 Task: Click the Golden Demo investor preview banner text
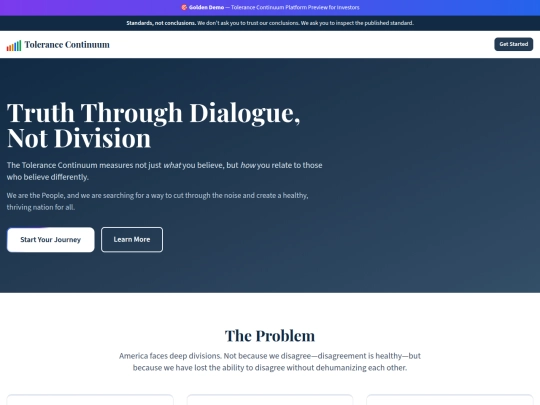coord(274,8)
